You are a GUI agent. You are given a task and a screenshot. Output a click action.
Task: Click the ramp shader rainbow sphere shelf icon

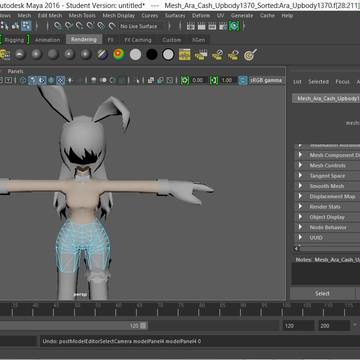tap(119, 54)
